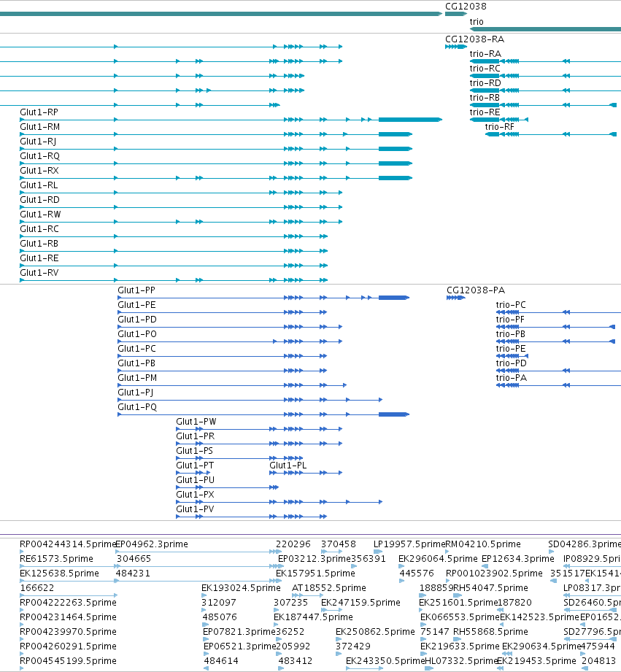Click the CG12038-RA transcript label
Image resolution: width=621 pixels, height=672 pixels.
pyautogui.click(x=474, y=39)
